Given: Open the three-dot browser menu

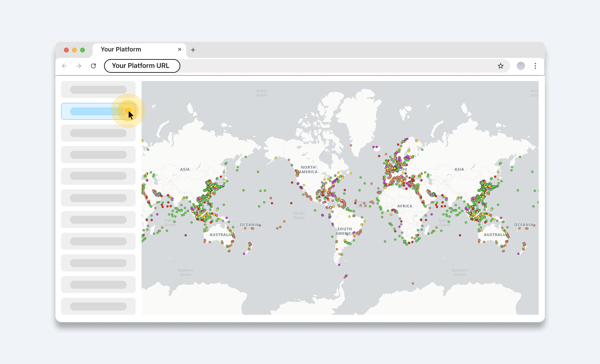Looking at the screenshot, I should (x=535, y=66).
